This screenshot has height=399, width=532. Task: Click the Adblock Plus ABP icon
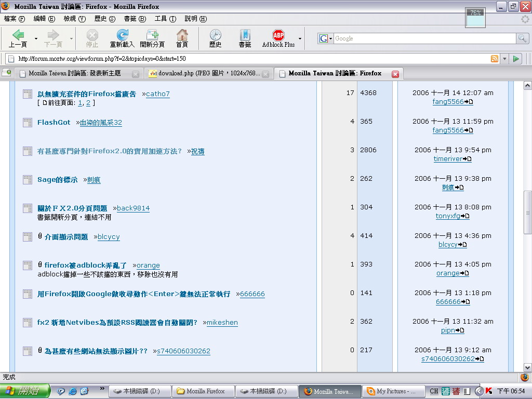278,36
